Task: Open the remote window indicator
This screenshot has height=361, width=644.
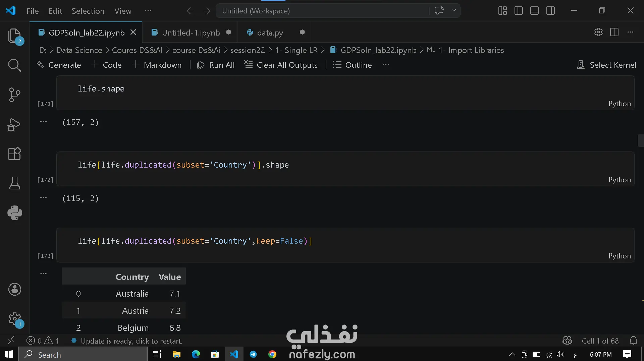Action: click(x=11, y=341)
